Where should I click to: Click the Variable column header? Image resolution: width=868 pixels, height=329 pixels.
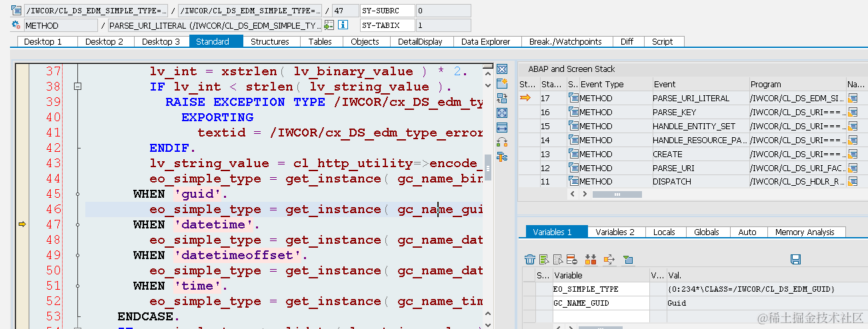pos(600,275)
